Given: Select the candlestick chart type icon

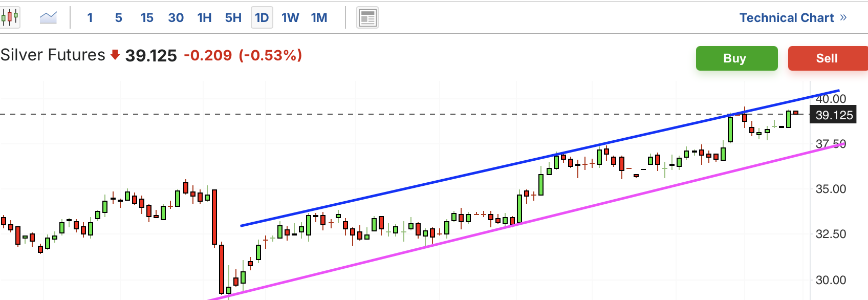Looking at the screenshot, I should click(10, 18).
